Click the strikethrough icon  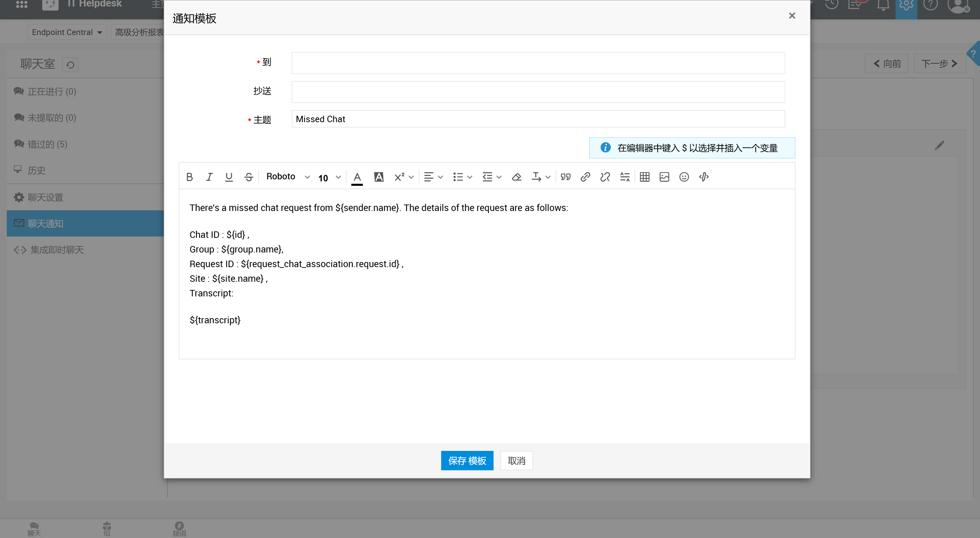pos(249,177)
